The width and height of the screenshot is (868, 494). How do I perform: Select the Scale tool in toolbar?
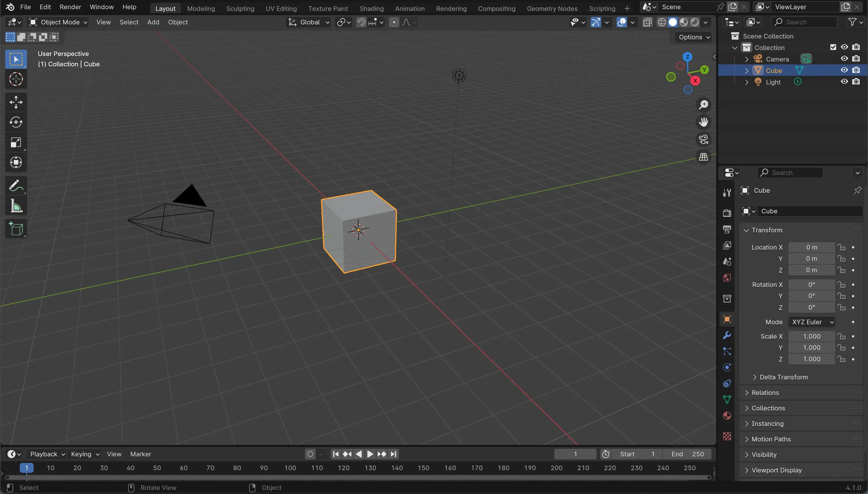15,144
